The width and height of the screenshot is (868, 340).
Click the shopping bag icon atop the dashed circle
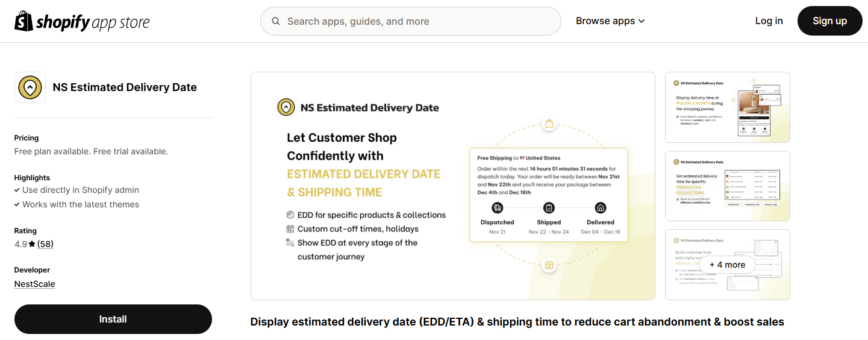tap(549, 124)
